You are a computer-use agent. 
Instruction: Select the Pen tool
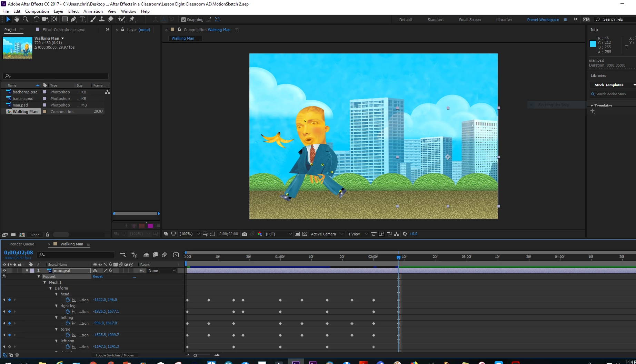tap(73, 19)
